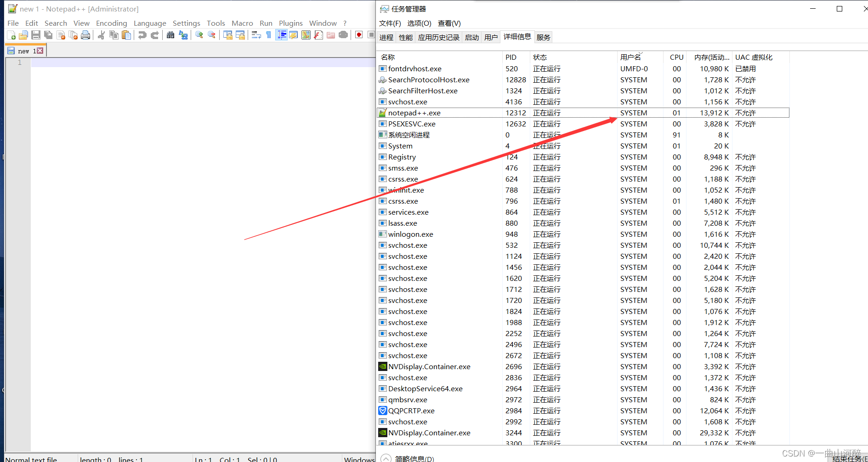
Task: Click the Close document toolbar icon
Action: [x=61, y=35]
